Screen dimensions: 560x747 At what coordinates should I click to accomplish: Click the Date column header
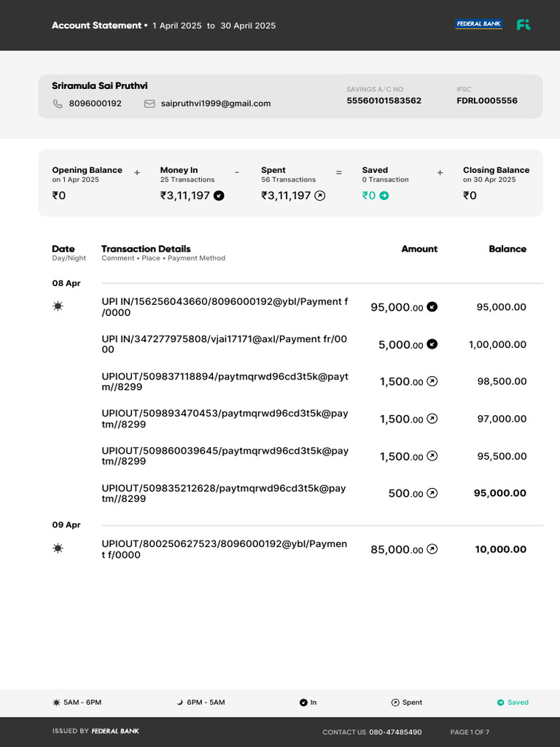63,249
